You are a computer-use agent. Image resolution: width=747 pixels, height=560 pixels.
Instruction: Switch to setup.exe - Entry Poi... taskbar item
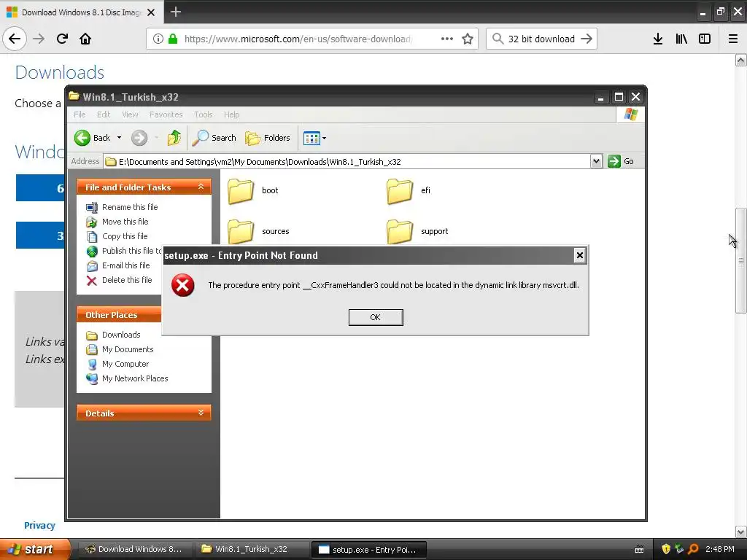pyautogui.click(x=368, y=549)
